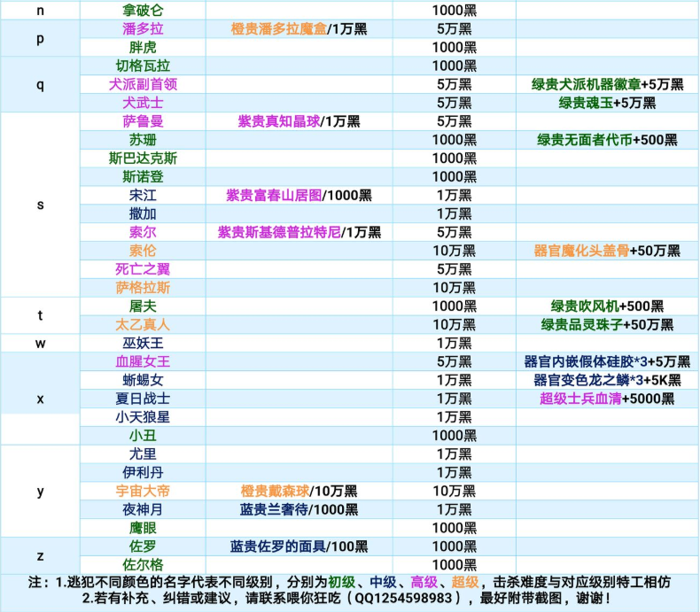Click 器官内嵌假体硅胶*3+5万黑
Image resolution: width=700 pixels, height=612 pixels.
pos(607,361)
